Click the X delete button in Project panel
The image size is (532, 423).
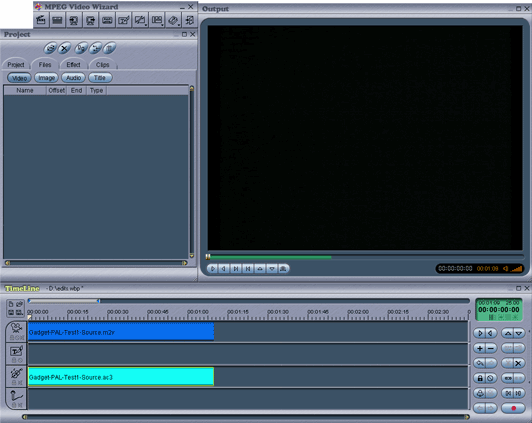pyautogui.click(x=64, y=49)
